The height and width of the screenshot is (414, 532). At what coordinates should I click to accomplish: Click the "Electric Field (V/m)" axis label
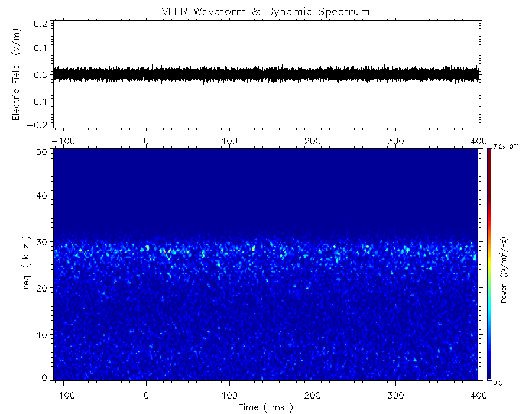(16, 75)
